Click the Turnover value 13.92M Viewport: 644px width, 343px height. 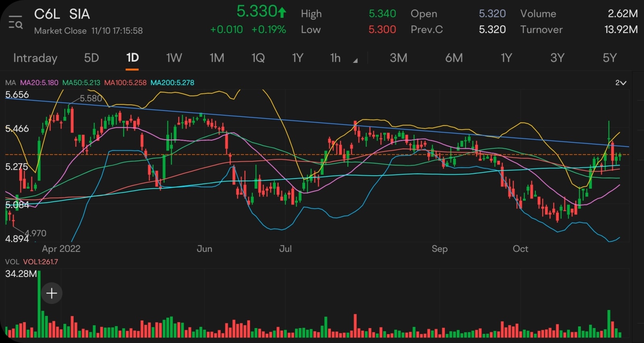pyautogui.click(x=621, y=29)
